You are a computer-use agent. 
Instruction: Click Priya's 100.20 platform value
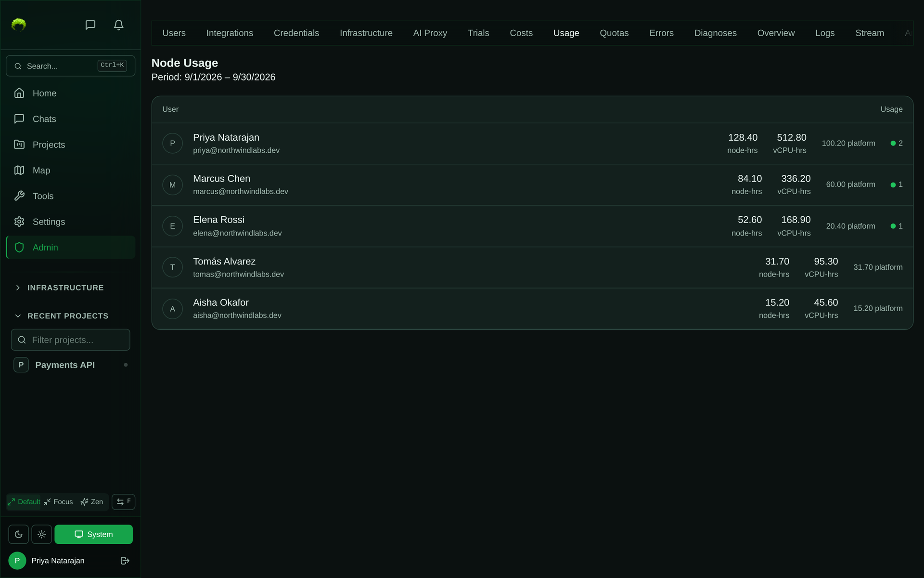click(848, 143)
